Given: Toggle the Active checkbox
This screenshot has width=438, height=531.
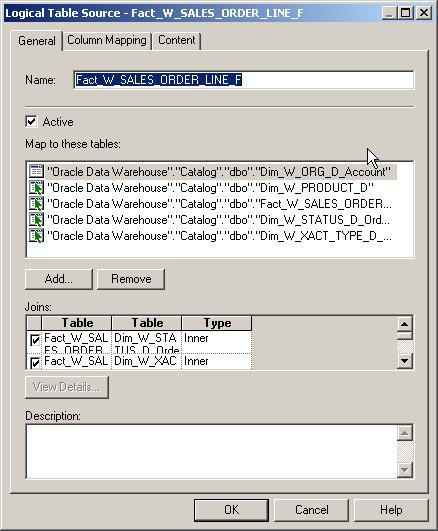Looking at the screenshot, I should pyautogui.click(x=31, y=122).
